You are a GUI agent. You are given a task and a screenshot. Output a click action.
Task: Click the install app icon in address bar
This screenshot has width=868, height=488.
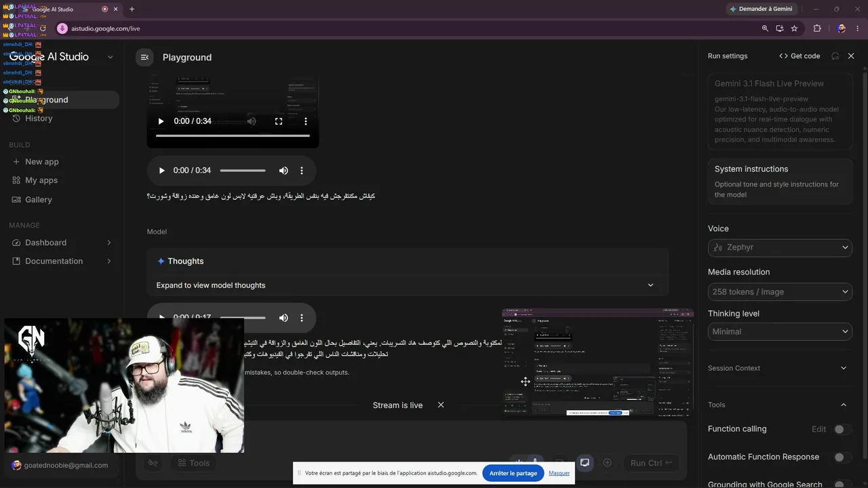(780, 28)
